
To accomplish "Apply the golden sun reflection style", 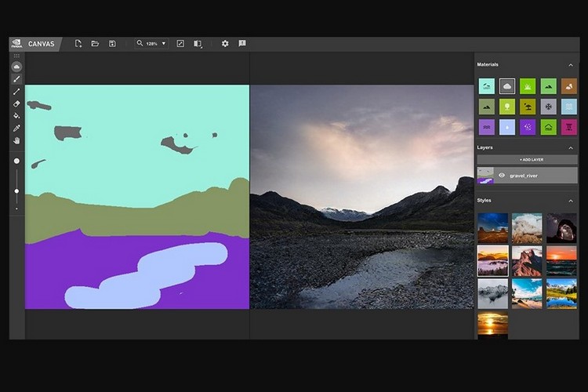I will click(493, 325).
